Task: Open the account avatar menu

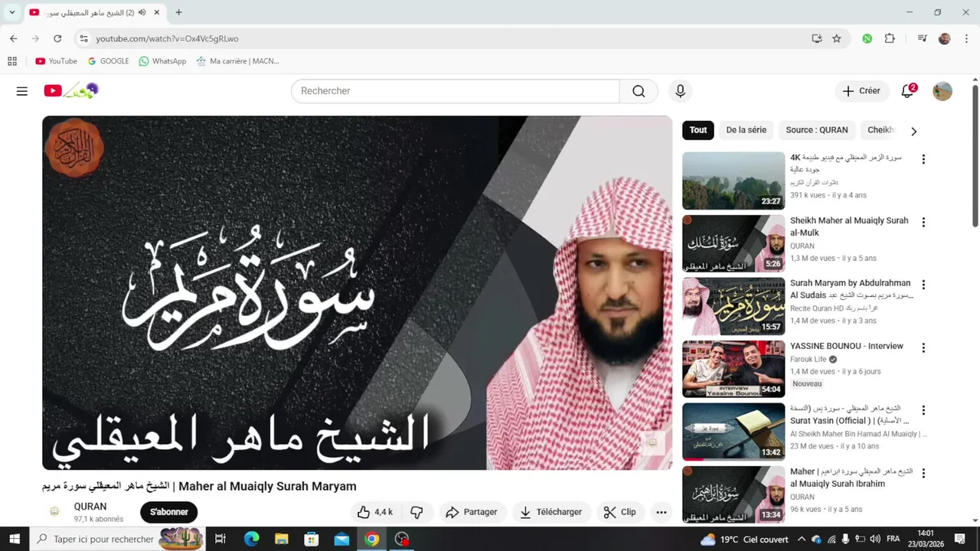Action: (x=942, y=91)
